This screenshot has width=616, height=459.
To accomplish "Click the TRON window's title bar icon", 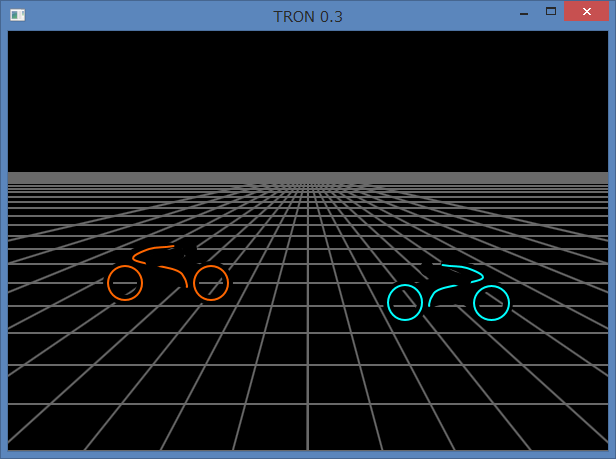I will tap(17, 15).
